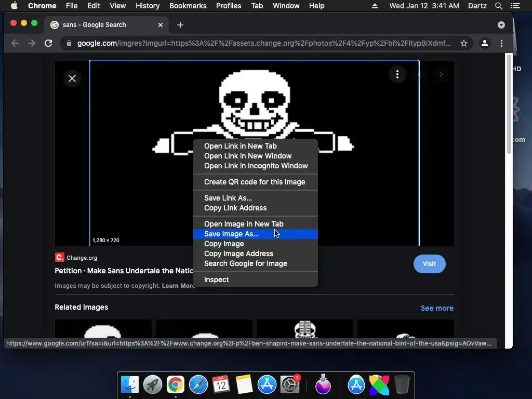Open the Petition Make Sans Undertale title link
Viewport: 532px width, 399px height.
tap(124, 271)
